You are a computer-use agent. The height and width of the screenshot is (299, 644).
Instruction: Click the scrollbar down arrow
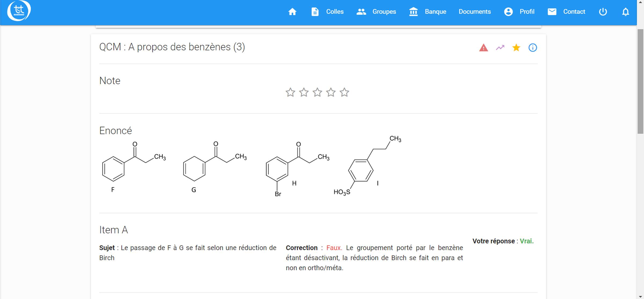(x=640, y=296)
